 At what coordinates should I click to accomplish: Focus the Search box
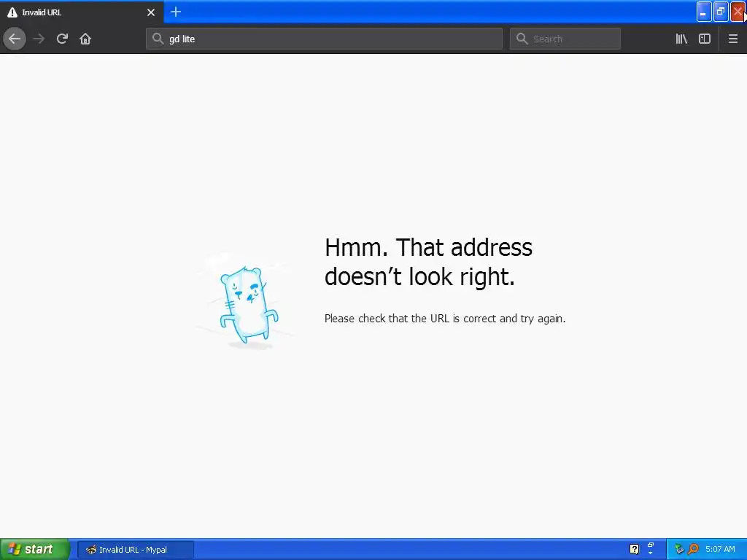(x=565, y=39)
